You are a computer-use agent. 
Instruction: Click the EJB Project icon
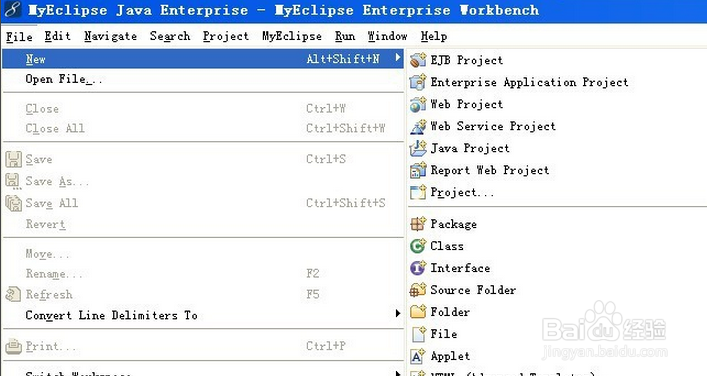[418, 60]
